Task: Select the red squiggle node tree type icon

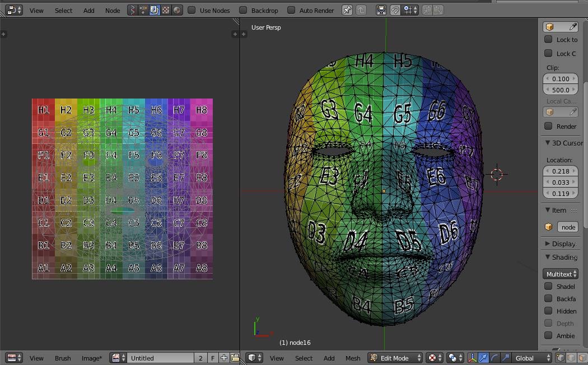Action: (132, 10)
